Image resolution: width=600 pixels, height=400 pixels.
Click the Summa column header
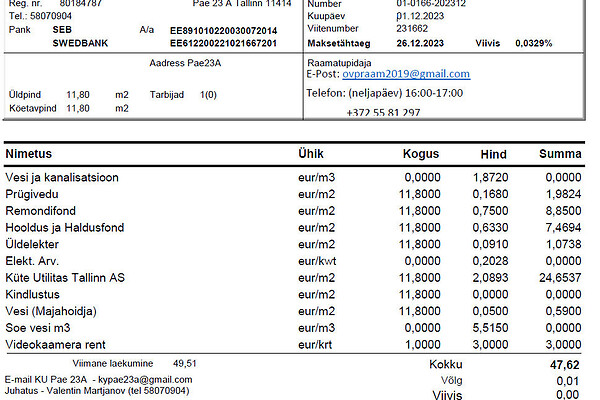click(x=561, y=155)
